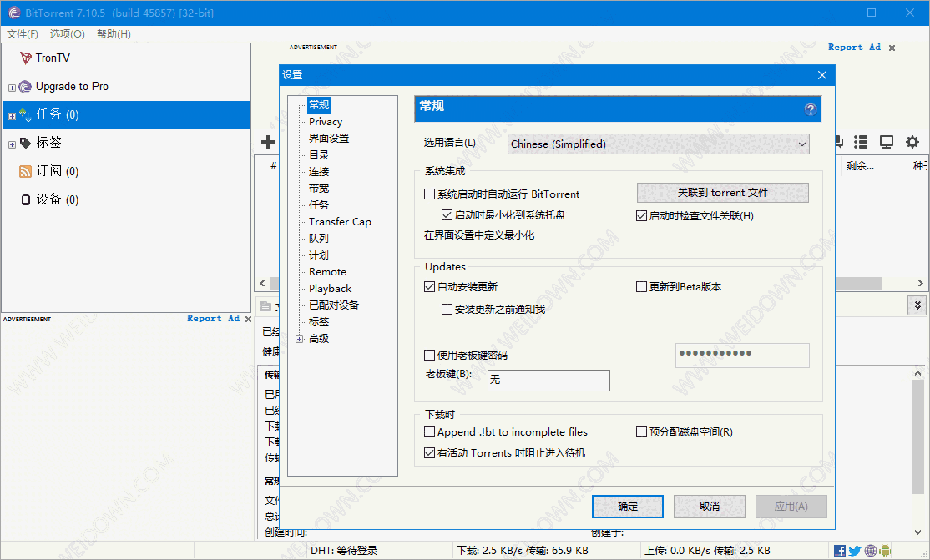Image resolution: width=930 pixels, height=560 pixels.
Task: Click the 老板键 boss key input field
Action: (x=548, y=380)
